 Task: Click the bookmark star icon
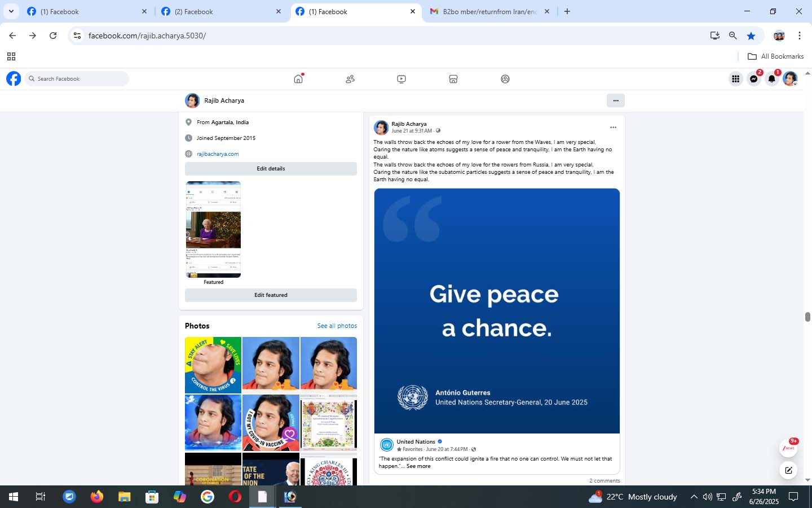[x=751, y=36]
